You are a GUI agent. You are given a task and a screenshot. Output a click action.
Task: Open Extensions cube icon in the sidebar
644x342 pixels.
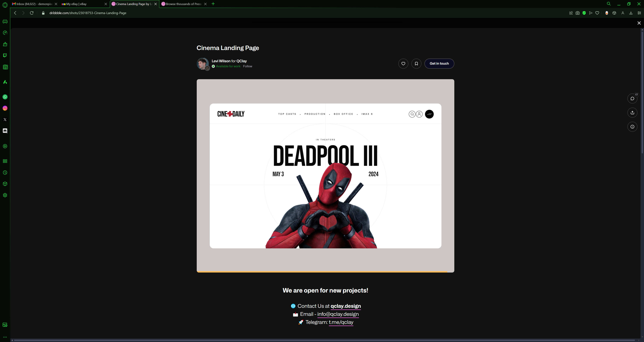pos(5,184)
